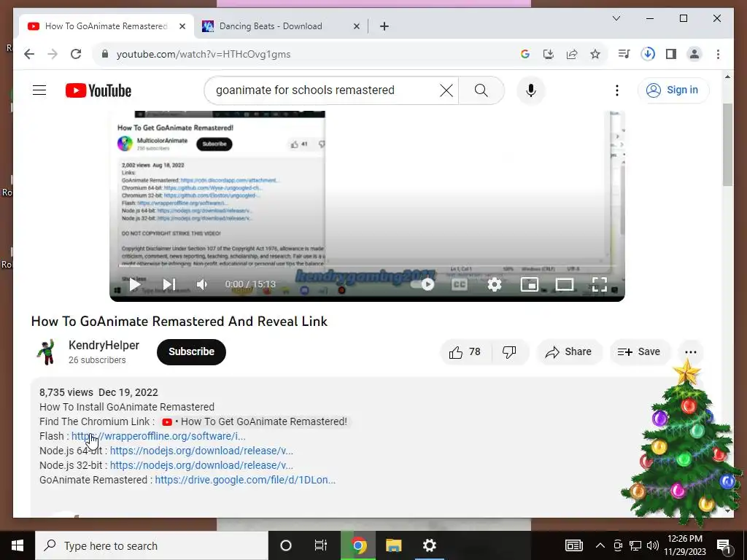Click the Google icon in the address bar
The height and width of the screenshot is (560, 747).
(x=525, y=54)
